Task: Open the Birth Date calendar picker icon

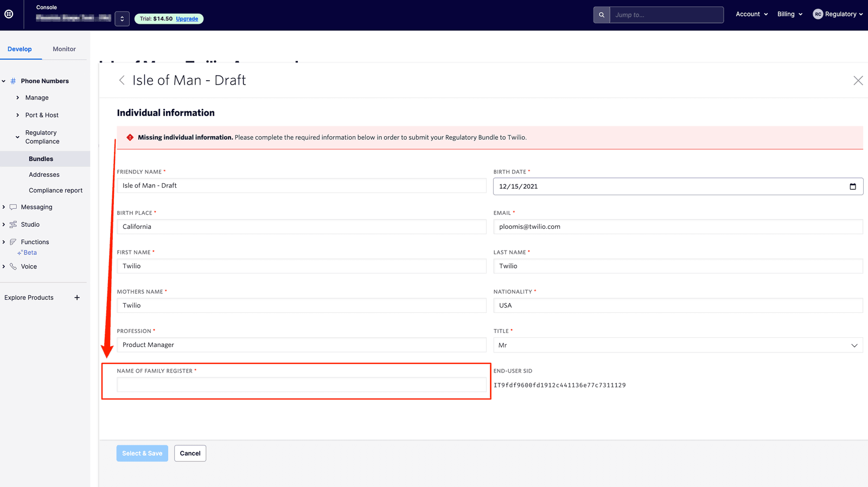Action: tap(852, 187)
